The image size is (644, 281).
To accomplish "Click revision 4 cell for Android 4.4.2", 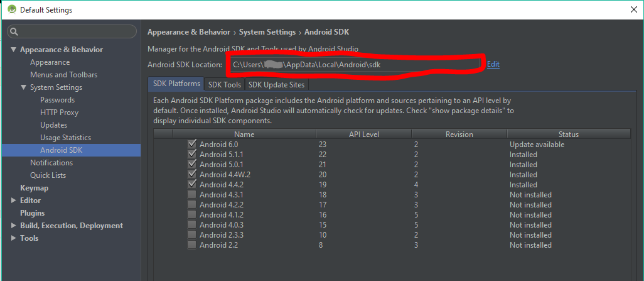I will click(416, 185).
